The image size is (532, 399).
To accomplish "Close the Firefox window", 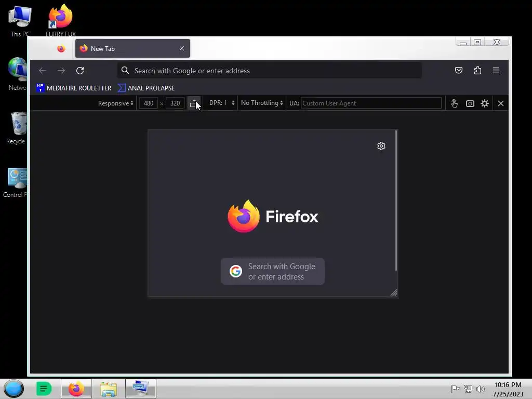I will coord(497,42).
